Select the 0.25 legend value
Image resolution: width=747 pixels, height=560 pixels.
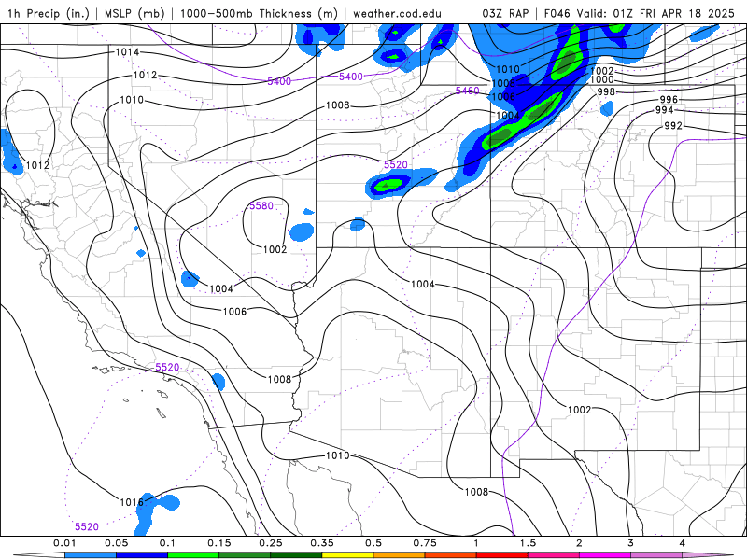tap(271, 543)
